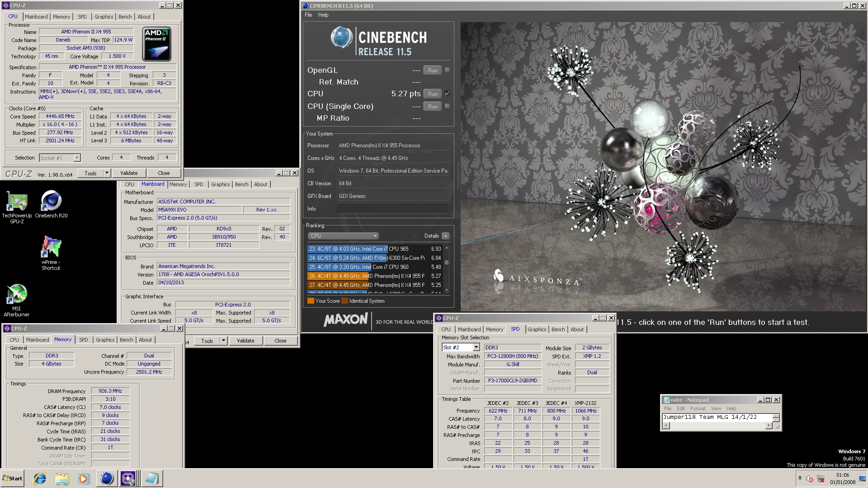The image size is (868, 488).
Task: Expand the Tools arrow in the CPU-Z CPU window
Action: 107,173
